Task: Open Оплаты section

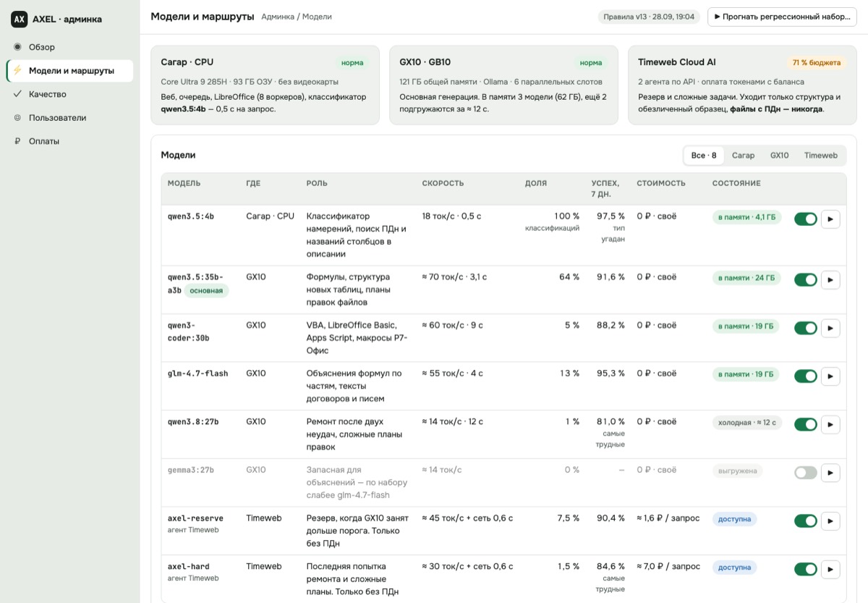Action: (69, 141)
